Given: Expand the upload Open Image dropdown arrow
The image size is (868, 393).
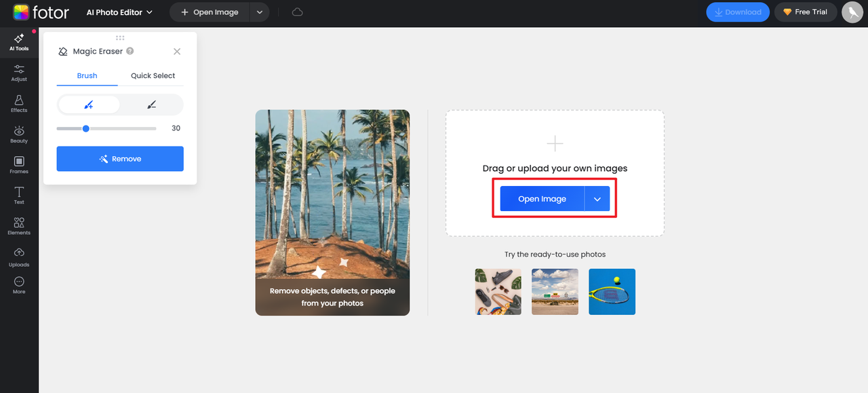Looking at the screenshot, I should coord(597,199).
